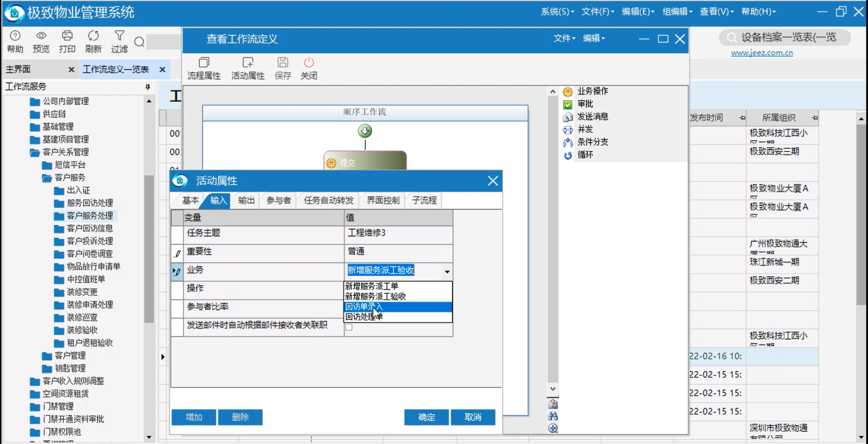The image size is (868, 444).
Task: Open the www.jeez.com.cn link
Action: pyautogui.click(x=761, y=53)
